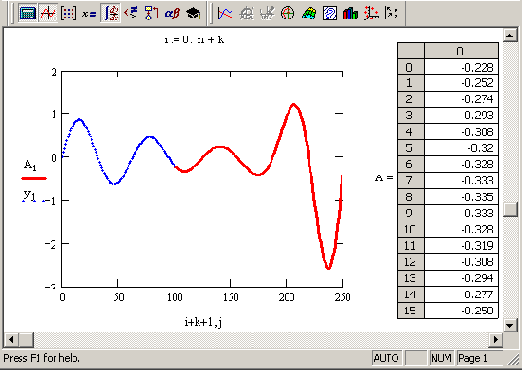Image resolution: width=522 pixels, height=370 pixels.
Task: Select the row 5 cell showing -0.32
Action: click(461, 148)
